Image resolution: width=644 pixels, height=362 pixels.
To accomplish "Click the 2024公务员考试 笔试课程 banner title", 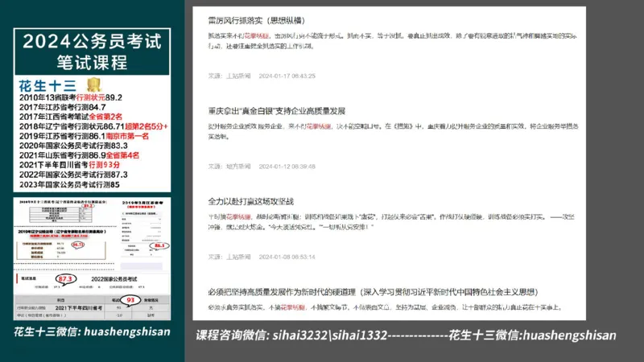I will click(92, 51).
